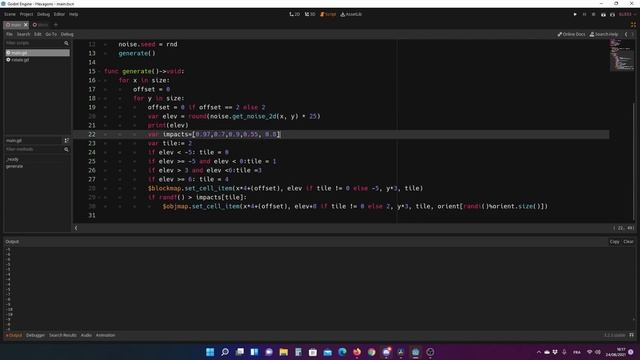The height and width of the screenshot is (360, 640).
Task: Open the Scene menu
Action: 10,14
